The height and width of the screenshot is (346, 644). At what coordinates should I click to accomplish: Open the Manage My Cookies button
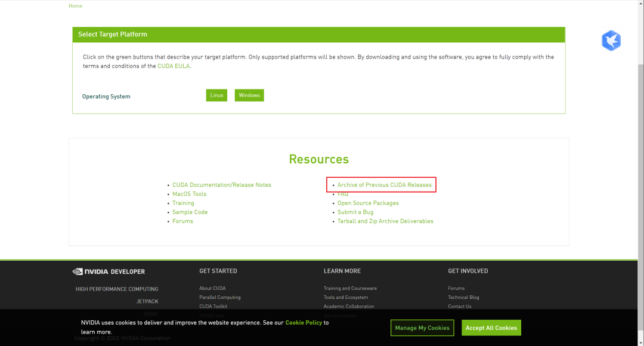click(422, 328)
